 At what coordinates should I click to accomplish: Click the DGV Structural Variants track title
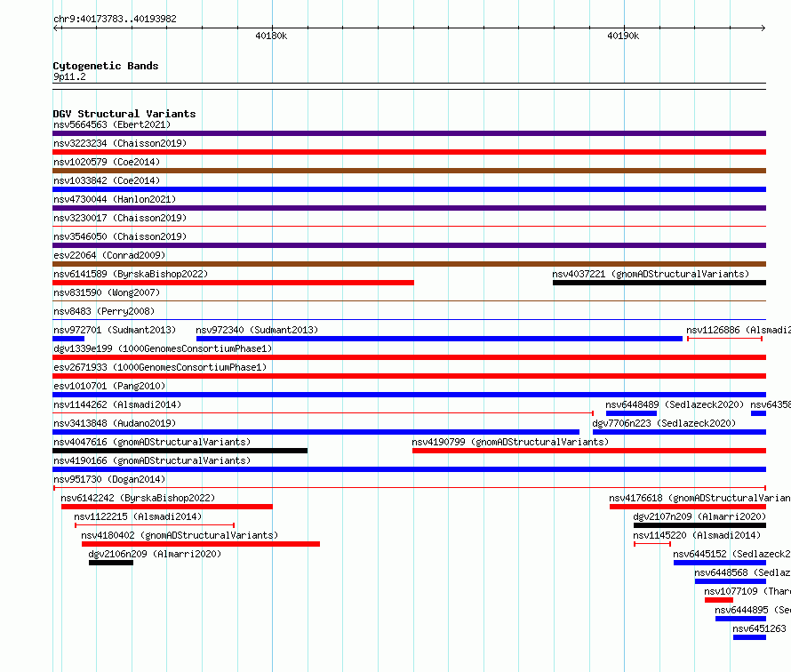pos(124,114)
